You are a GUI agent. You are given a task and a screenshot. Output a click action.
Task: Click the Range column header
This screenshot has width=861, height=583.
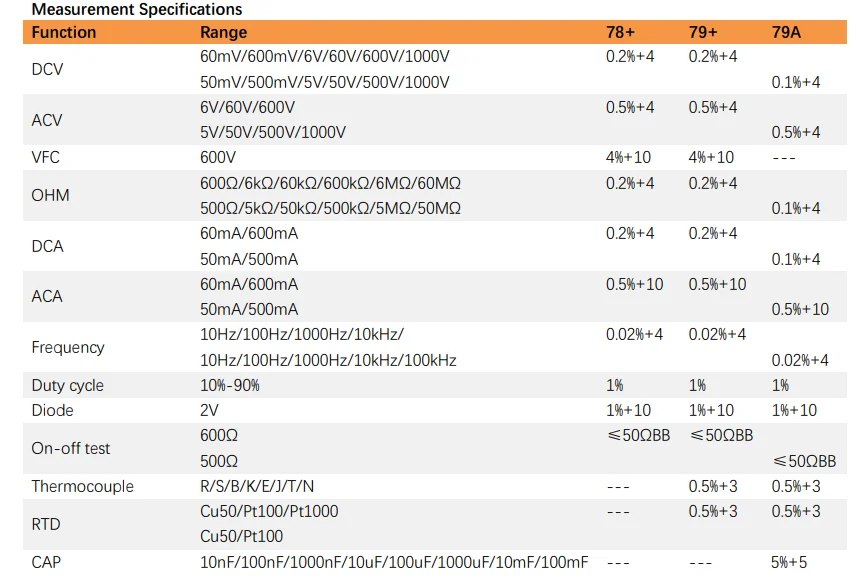click(223, 32)
